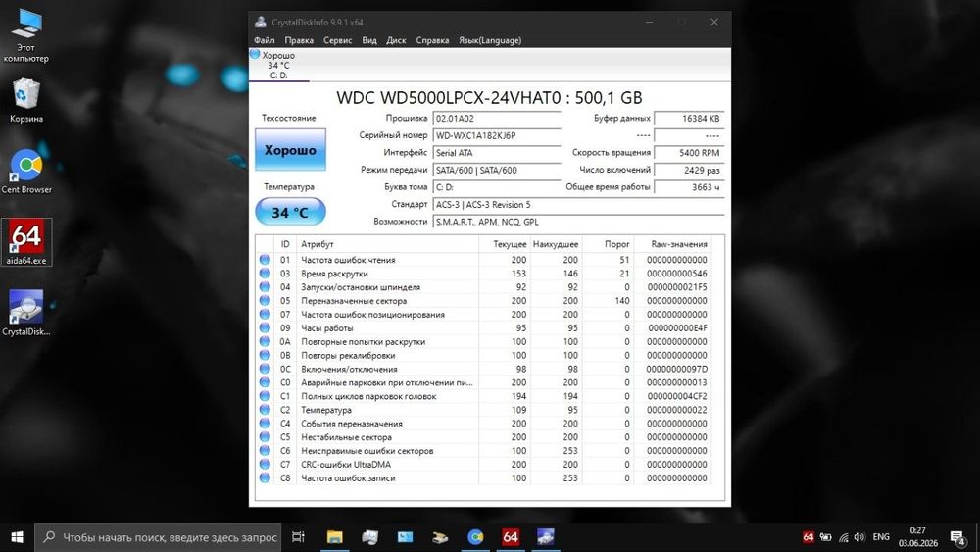Click raw value 000000004CF2
Image resolution: width=980 pixels, height=552 pixels.
[677, 396]
